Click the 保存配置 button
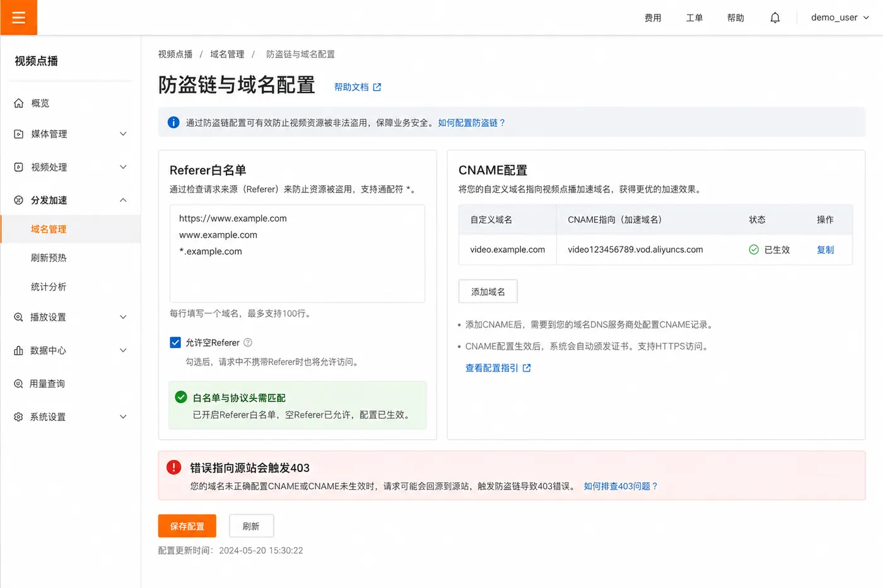883x588 pixels. pyautogui.click(x=187, y=526)
